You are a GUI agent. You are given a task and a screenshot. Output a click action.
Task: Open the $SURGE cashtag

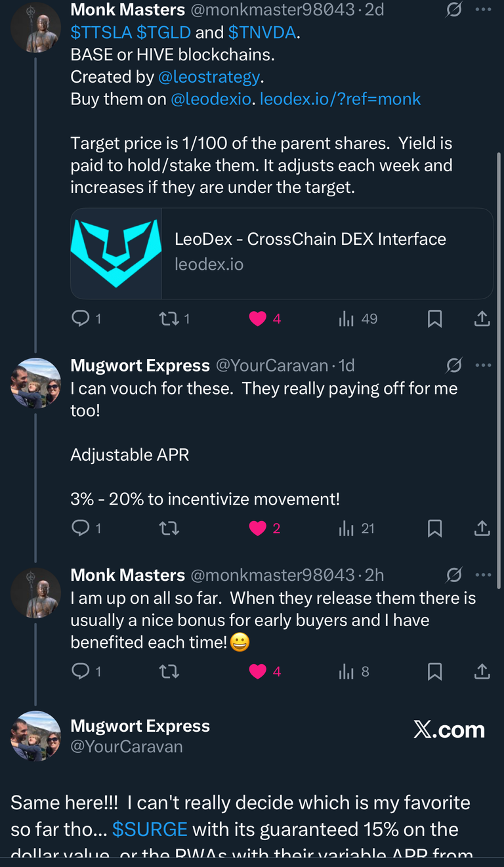click(150, 829)
